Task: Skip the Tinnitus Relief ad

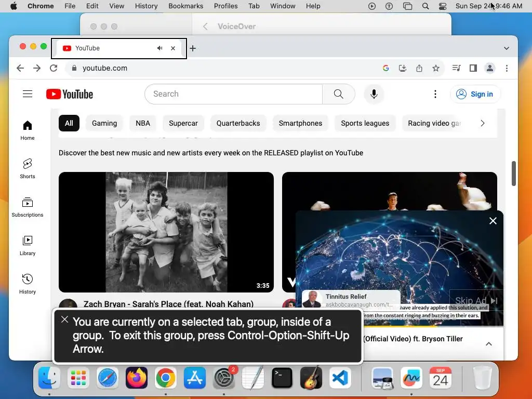Action: (x=476, y=300)
